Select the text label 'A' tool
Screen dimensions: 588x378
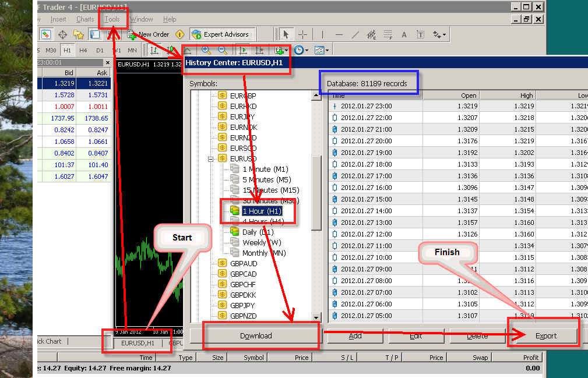(403, 35)
